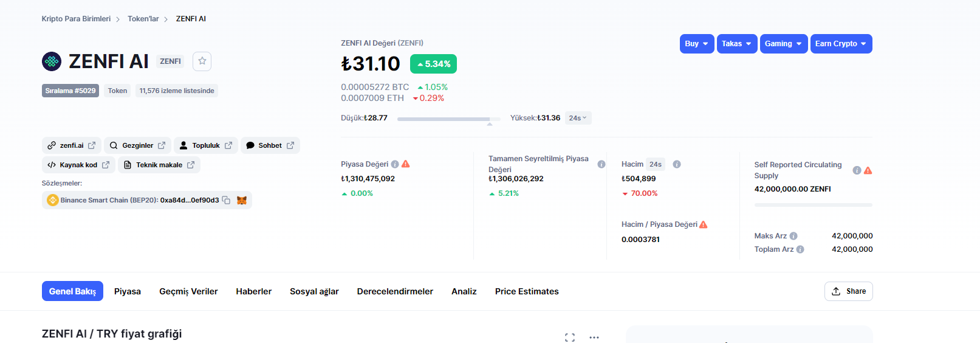Click the low-high price range bar
This screenshot has height=343, width=980.
point(449,119)
